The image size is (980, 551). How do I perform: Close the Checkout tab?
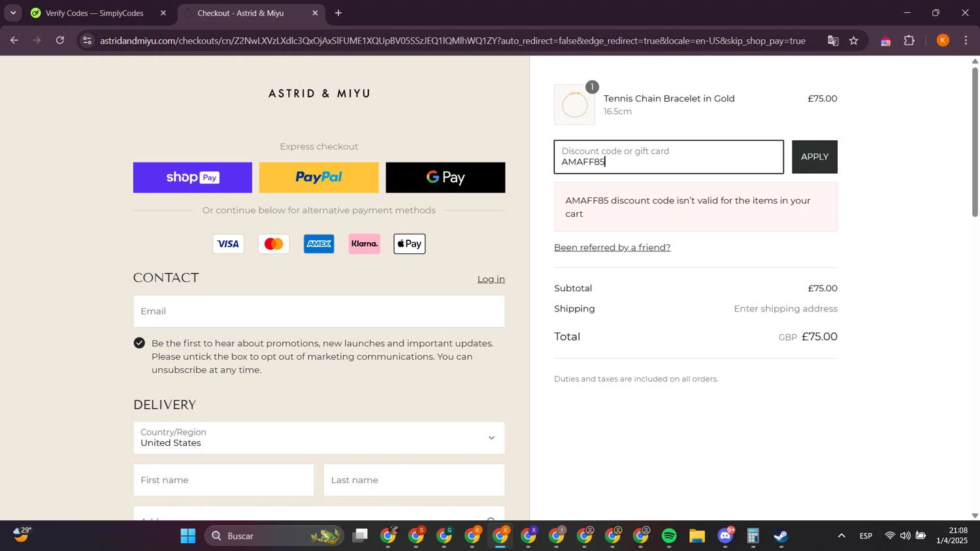pos(315,13)
